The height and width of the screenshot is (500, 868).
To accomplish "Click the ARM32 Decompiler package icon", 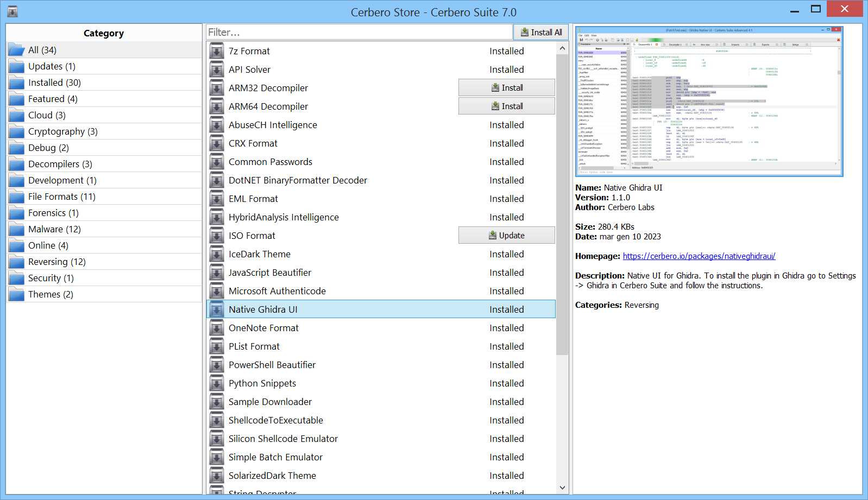I will coord(217,88).
